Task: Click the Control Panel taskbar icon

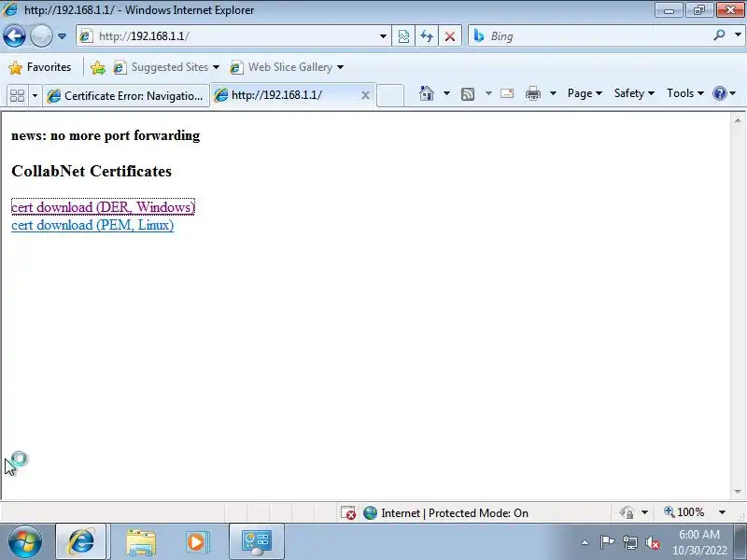Action: point(257,542)
